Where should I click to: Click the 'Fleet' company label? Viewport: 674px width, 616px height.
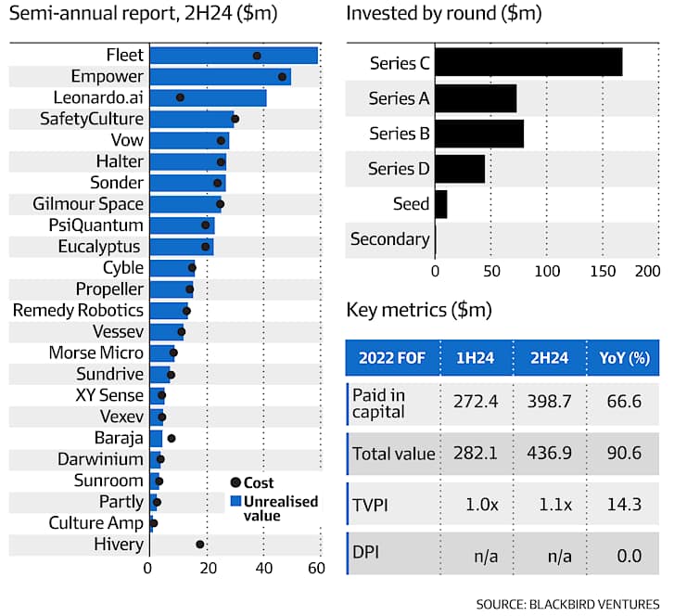coord(124,55)
